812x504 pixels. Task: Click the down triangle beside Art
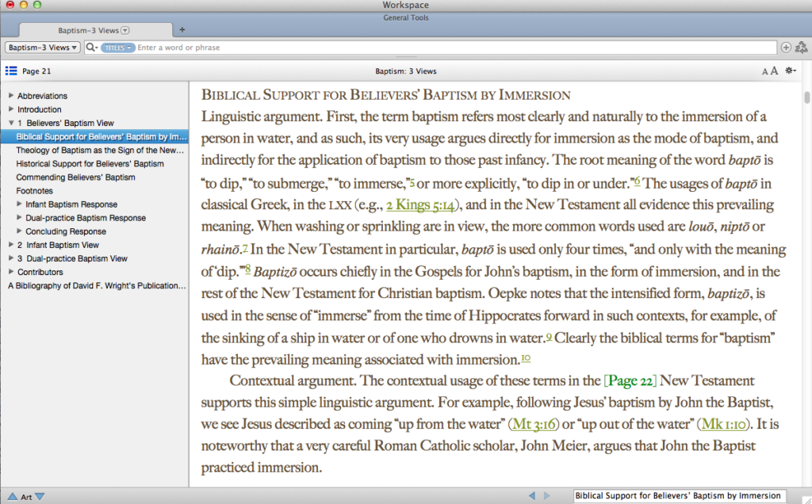pyautogui.click(x=40, y=497)
